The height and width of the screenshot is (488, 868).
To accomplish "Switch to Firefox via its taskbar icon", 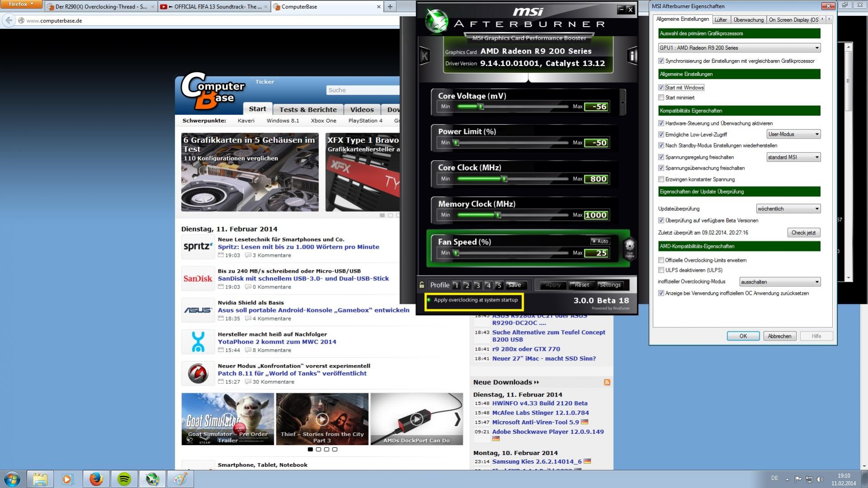I will point(96,479).
